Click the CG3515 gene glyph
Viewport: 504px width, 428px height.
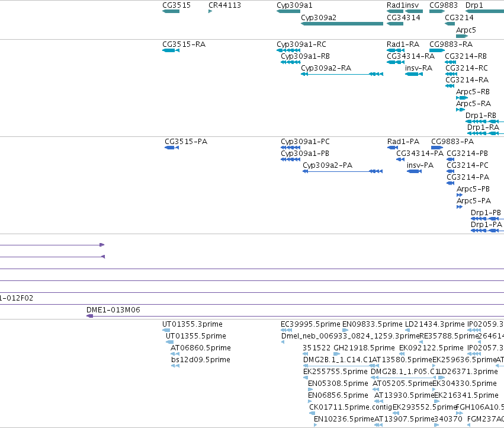pos(171,11)
